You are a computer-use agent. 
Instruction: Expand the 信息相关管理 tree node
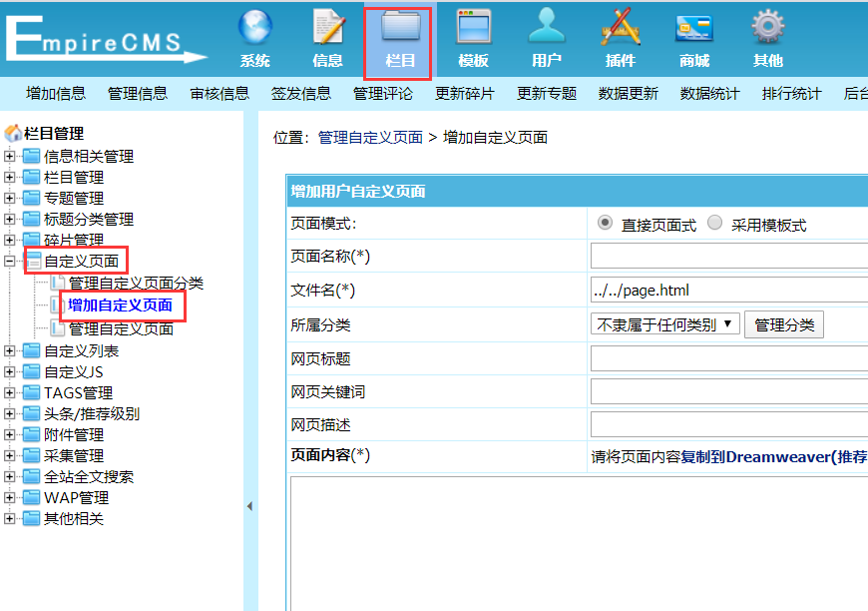[9, 156]
